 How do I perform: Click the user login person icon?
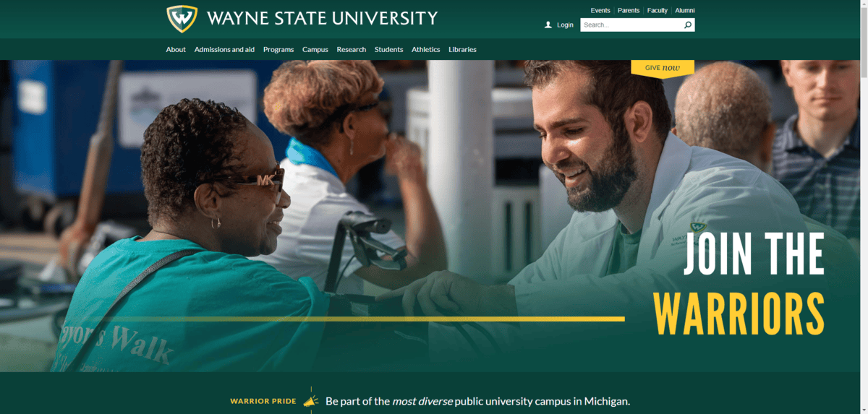pyautogui.click(x=548, y=25)
